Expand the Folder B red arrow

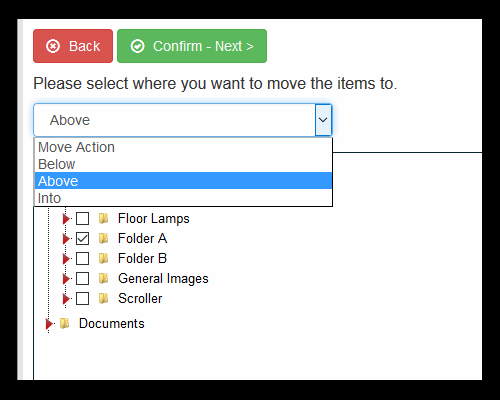(66, 259)
